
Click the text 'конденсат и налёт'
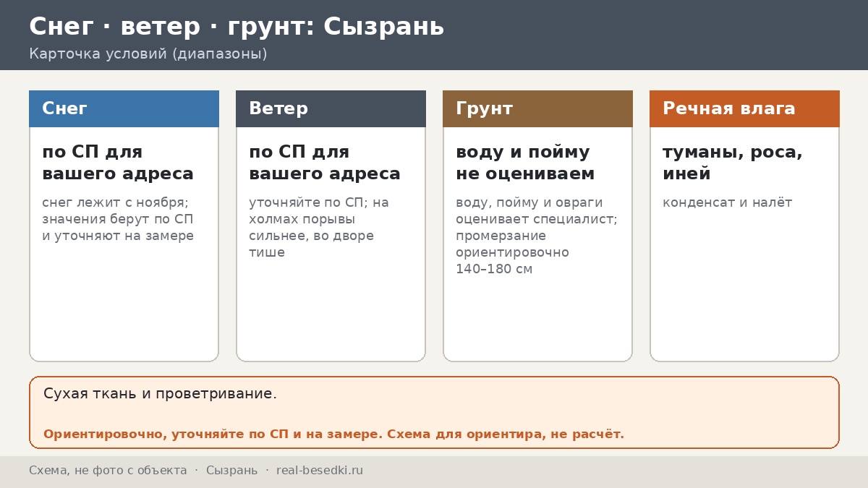tap(727, 202)
